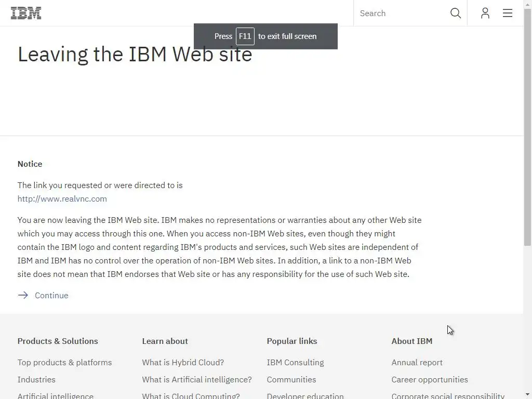Viewport: 532px width, 399px height.
Task: Open Communities link
Action: [x=291, y=379]
